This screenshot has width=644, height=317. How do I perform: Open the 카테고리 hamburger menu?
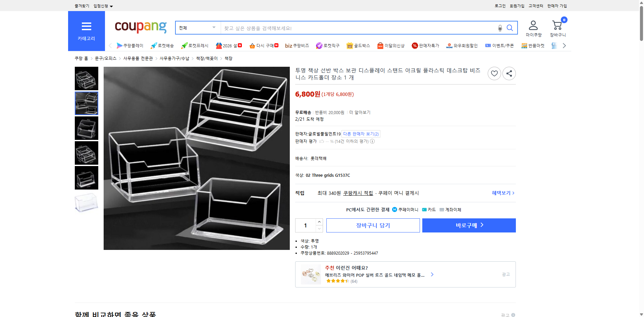(86, 27)
